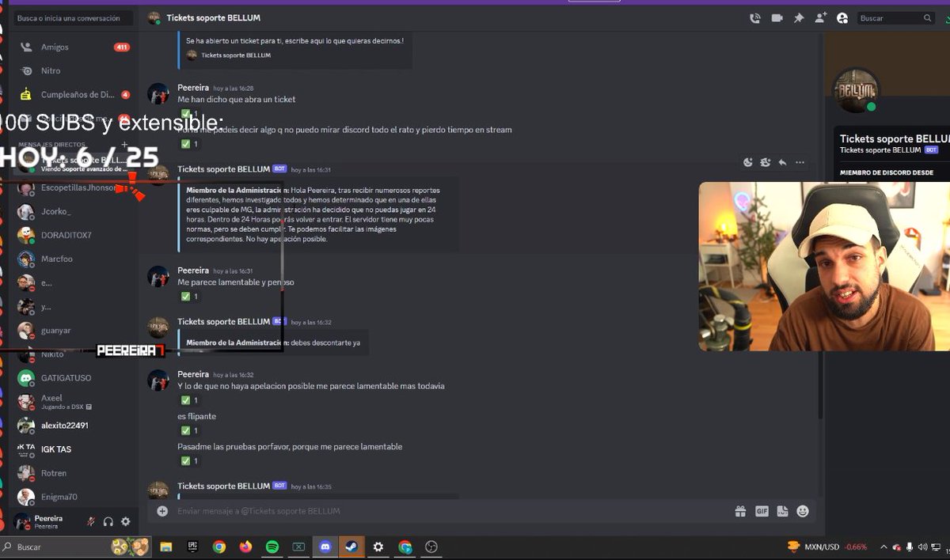Open the Nitro gift icon
The height and width of the screenshot is (560, 950).
coord(740,511)
